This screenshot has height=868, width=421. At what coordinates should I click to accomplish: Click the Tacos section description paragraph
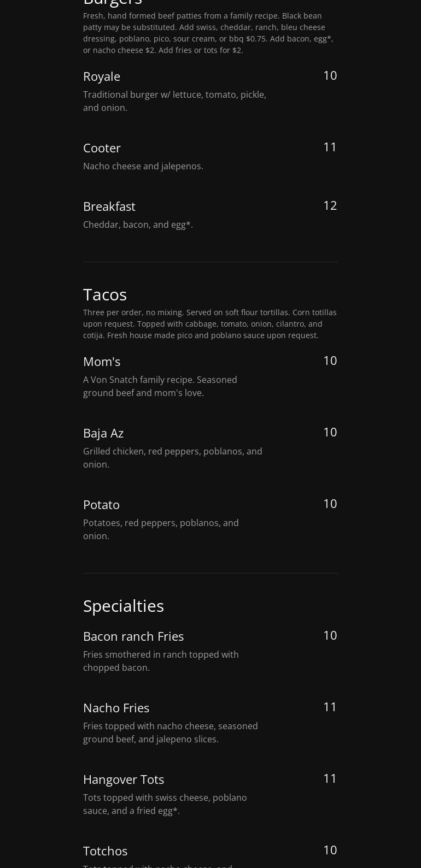pos(210,324)
